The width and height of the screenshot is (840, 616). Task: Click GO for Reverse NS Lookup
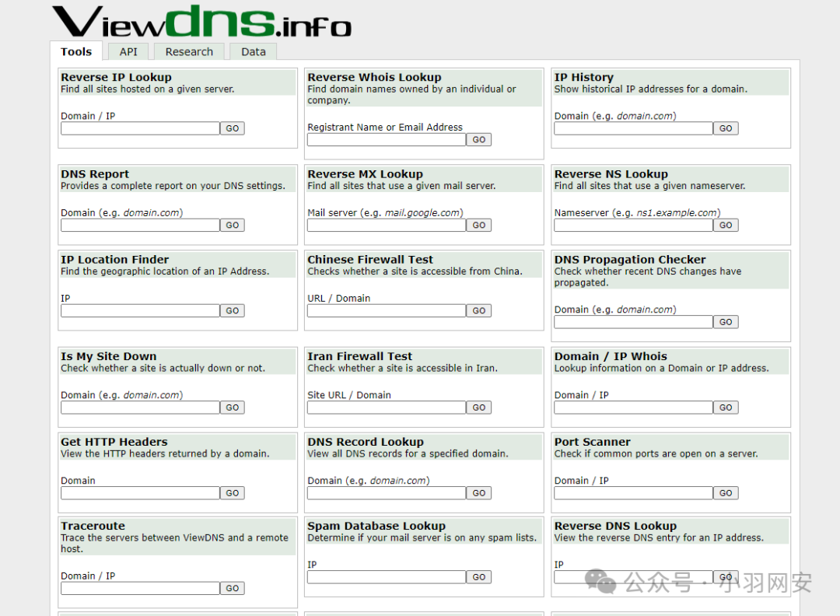[726, 226]
